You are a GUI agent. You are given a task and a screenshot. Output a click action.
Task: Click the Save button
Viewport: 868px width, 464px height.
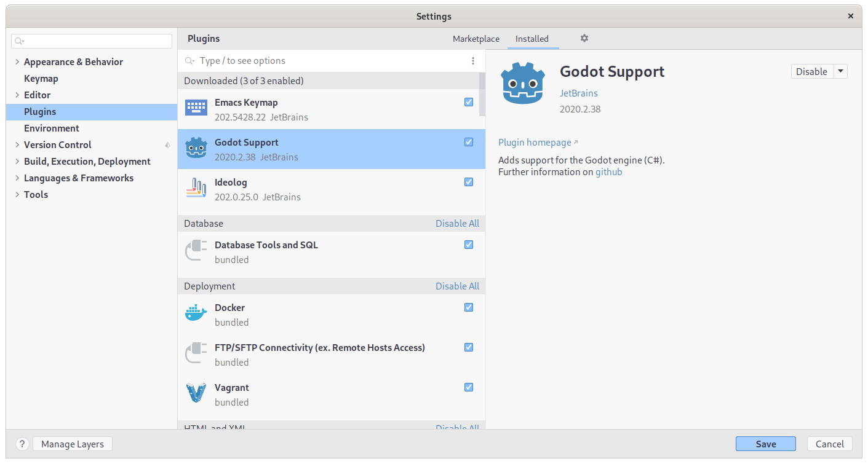(766, 444)
